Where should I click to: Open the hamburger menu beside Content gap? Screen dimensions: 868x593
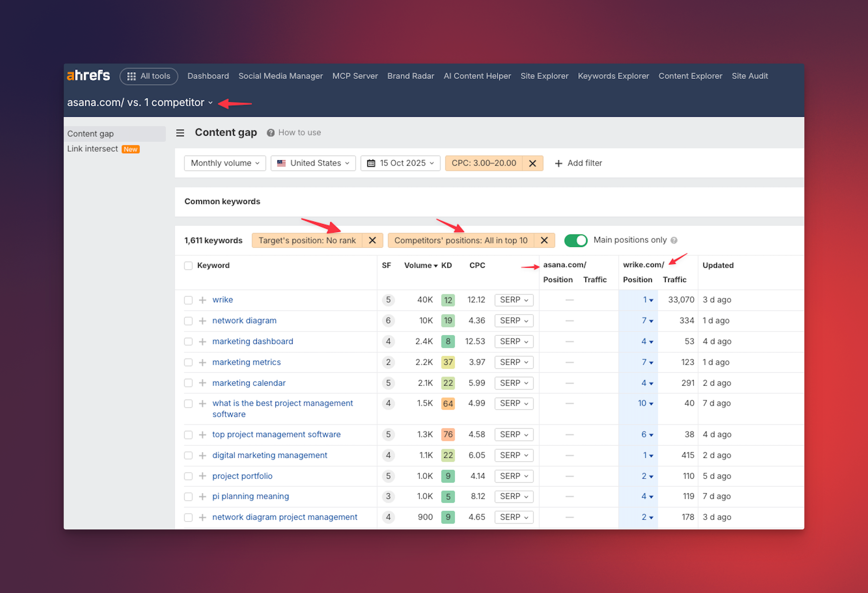(x=180, y=133)
